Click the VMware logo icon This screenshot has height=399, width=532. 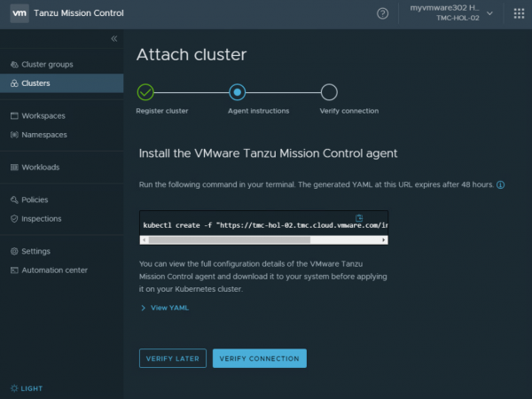tap(17, 13)
